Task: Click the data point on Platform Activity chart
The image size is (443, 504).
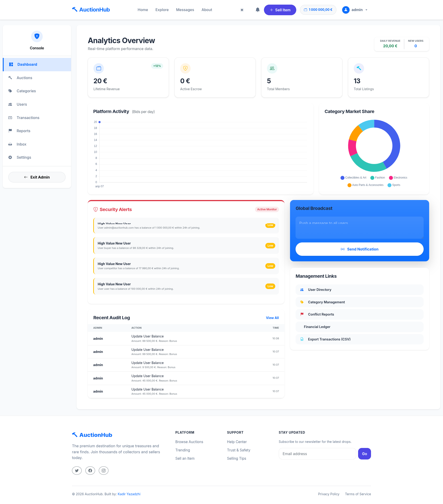Action: coord(99,122)
